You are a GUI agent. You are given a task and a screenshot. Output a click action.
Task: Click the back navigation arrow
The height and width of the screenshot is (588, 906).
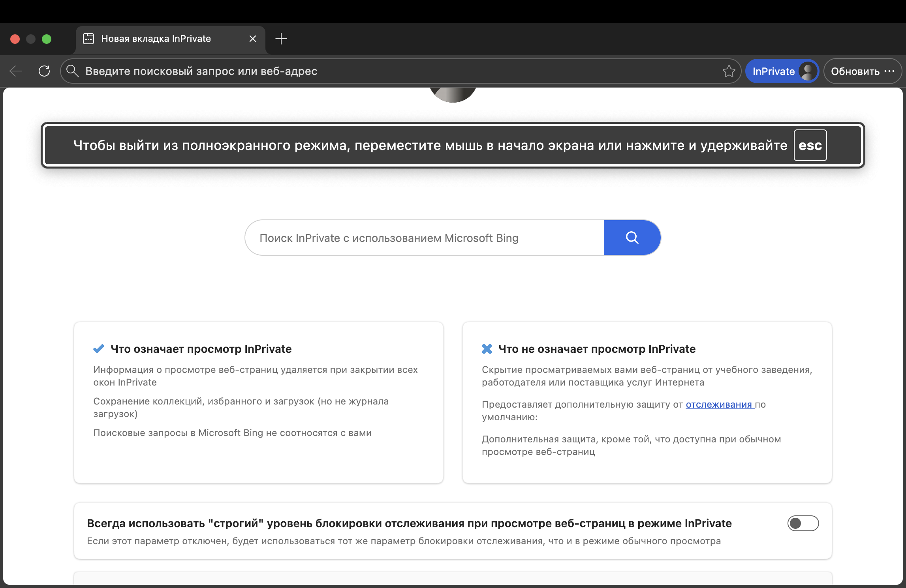click(16, 71)
